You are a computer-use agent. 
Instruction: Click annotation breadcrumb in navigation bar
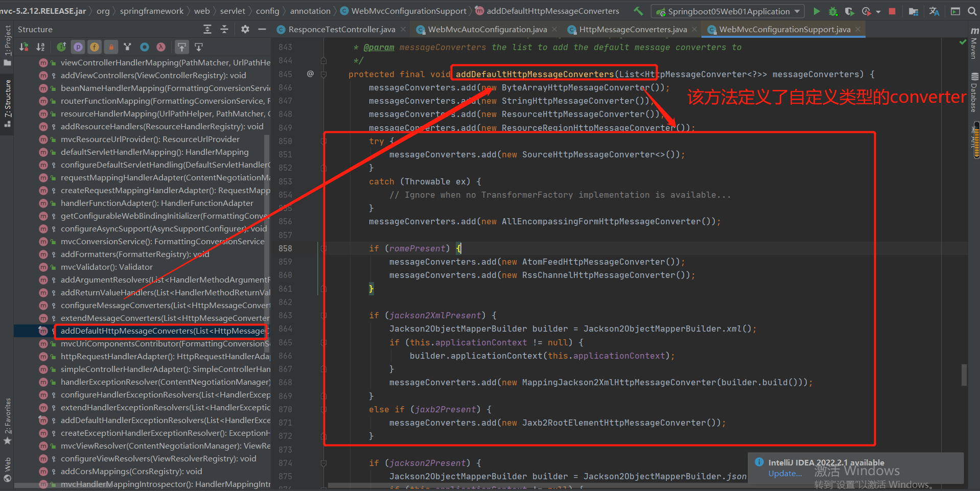pos(310,11)
